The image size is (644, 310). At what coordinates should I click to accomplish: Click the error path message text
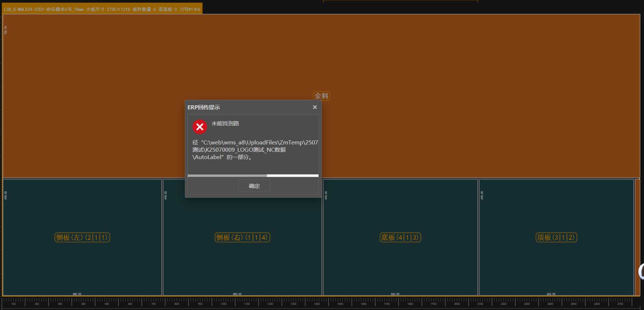[x=255, y=150]
